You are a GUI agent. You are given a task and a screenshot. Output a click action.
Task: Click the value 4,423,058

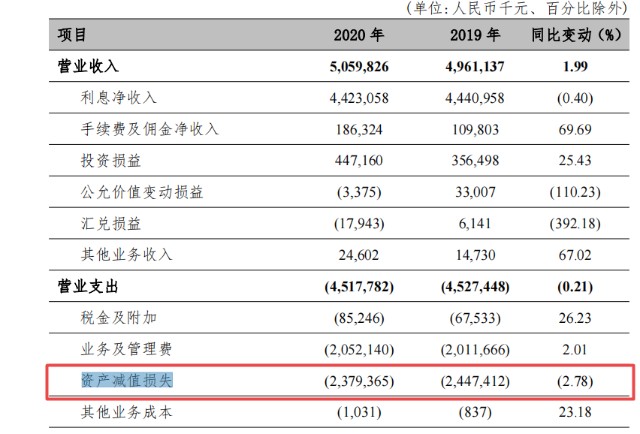pyautogui.click(x=359, y=98)
